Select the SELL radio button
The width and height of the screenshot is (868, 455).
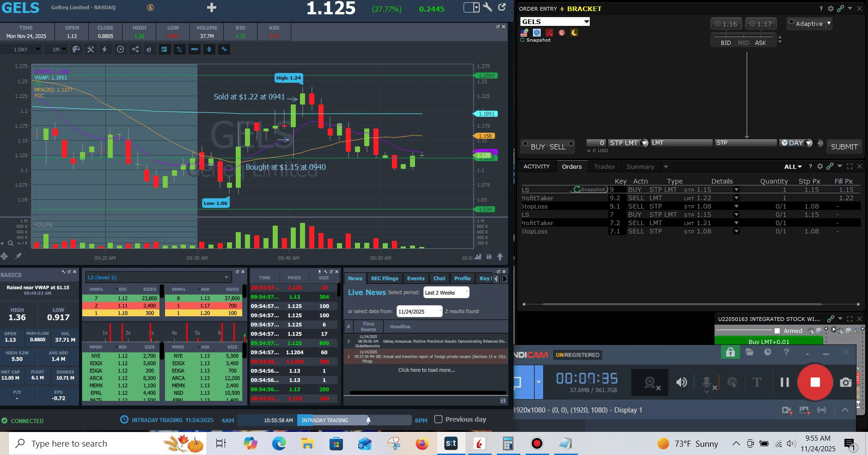click(x=571, y=144)
